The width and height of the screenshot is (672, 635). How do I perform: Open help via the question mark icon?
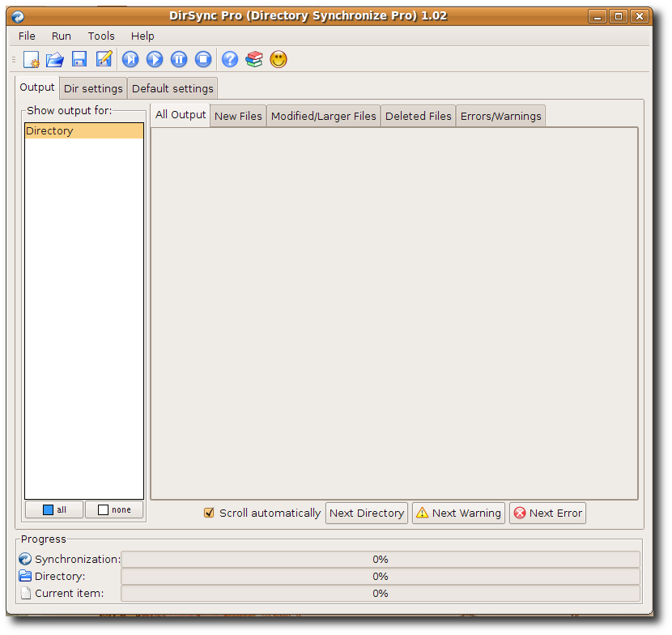coord(230,59)
